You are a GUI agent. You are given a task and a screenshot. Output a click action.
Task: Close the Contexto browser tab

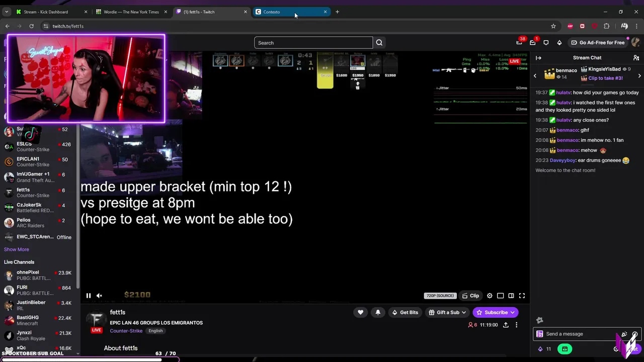pyautogui.click(x=325, y=12)
